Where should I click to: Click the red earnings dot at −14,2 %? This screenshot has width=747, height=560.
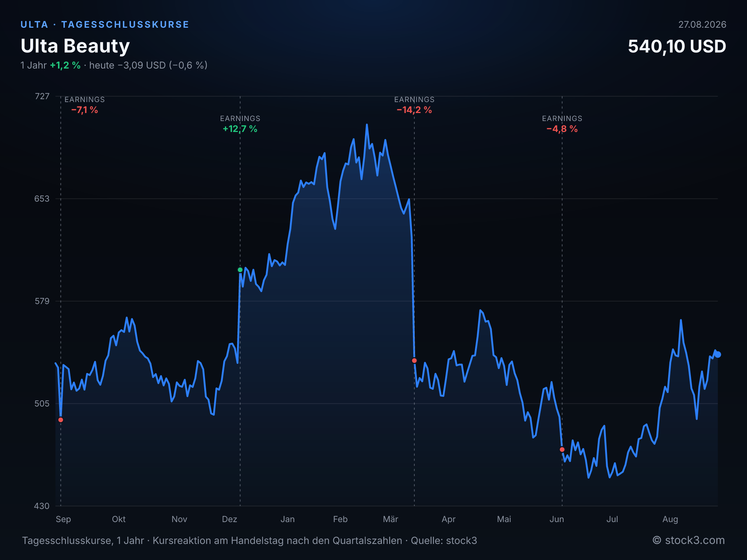click(414, 361)
